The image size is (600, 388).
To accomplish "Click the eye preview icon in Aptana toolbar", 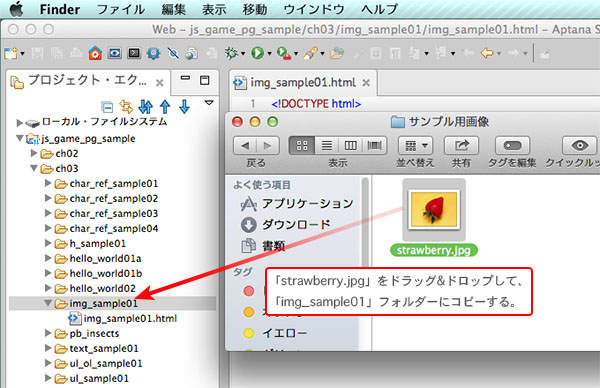I will coord(114,53).
